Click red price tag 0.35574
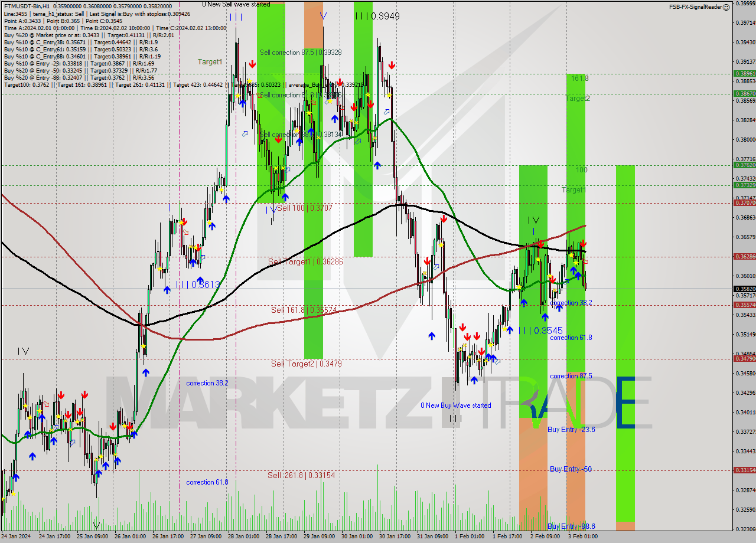The width and height of the screenshot is (756, 543). pos(744,305)
